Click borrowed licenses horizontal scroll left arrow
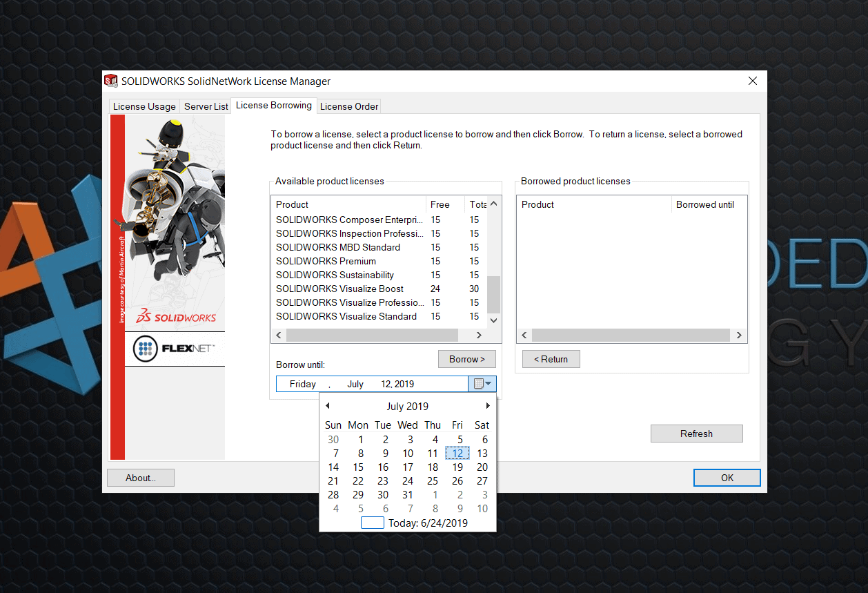This screenshot has width=868, height=593. 524,335
